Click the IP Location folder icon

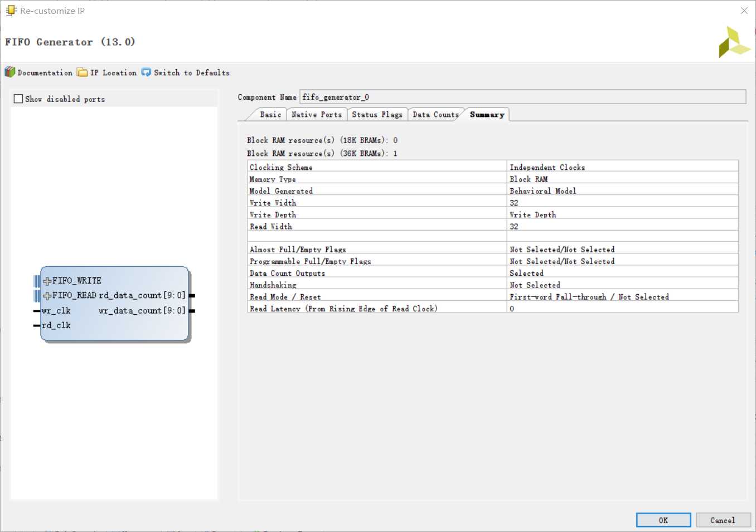coord(83,72)
